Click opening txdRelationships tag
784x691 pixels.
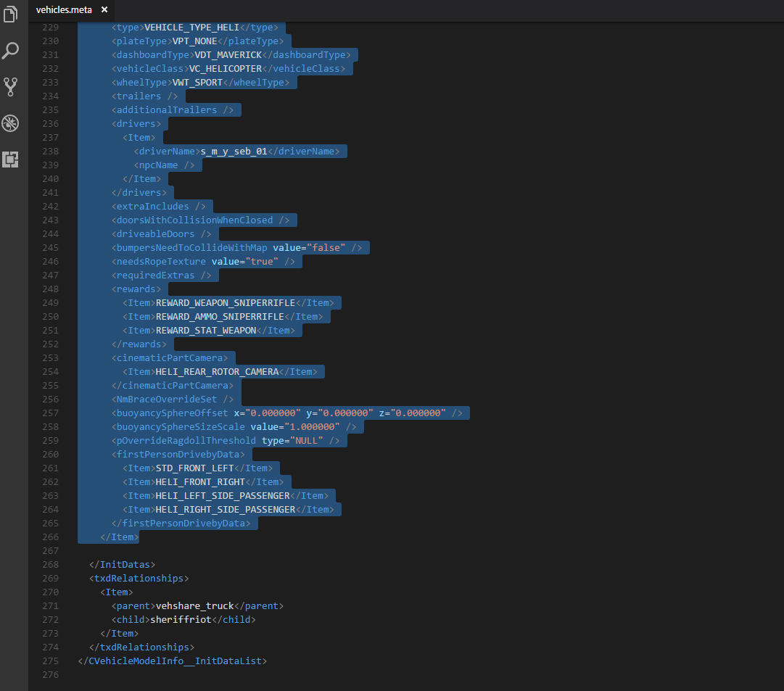139,579
